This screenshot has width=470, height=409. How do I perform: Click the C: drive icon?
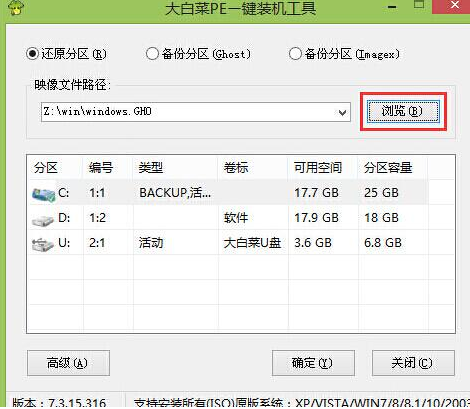(43, 194)
